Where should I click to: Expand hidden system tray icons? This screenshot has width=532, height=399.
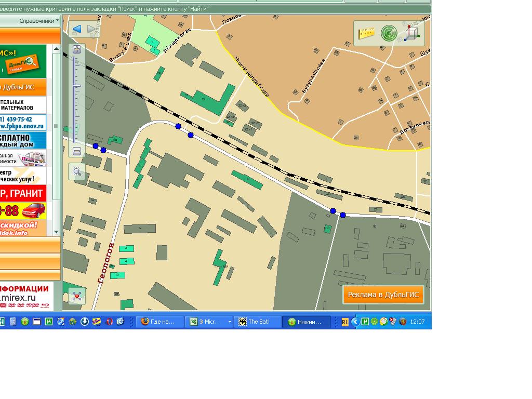[x=355, y=322]
